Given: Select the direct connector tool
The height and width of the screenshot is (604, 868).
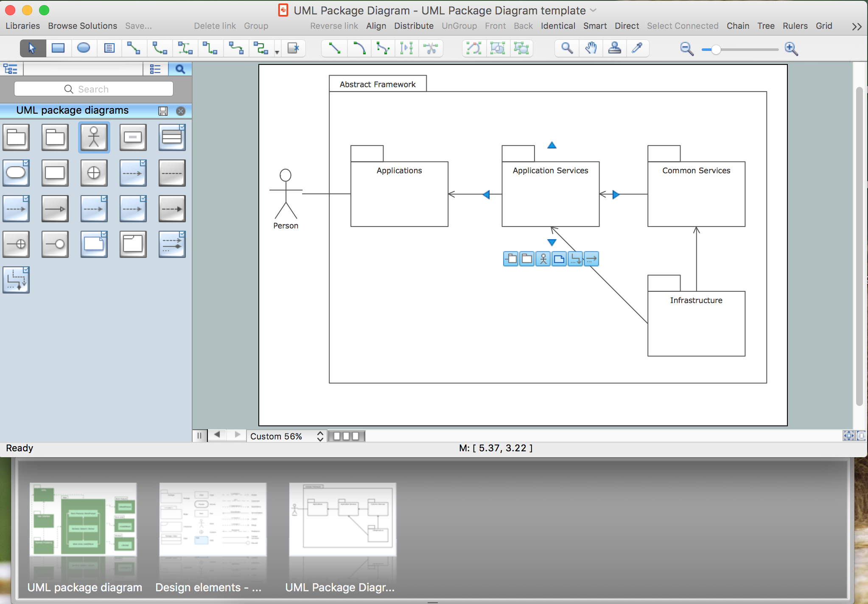Looking at the screenshot, I should pyautogui.click(x=134, y=48).
